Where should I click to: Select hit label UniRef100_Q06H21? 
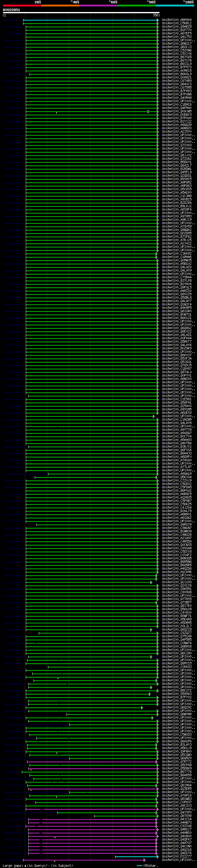click(x=176, y=78)
